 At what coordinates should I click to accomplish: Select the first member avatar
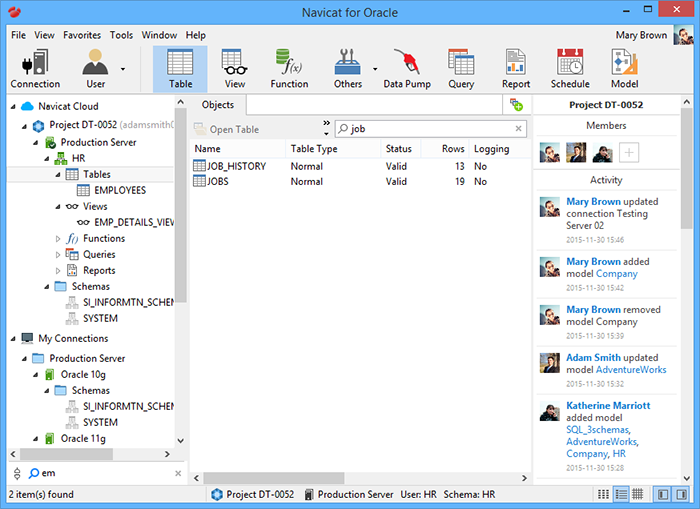[x=550, y=153]
